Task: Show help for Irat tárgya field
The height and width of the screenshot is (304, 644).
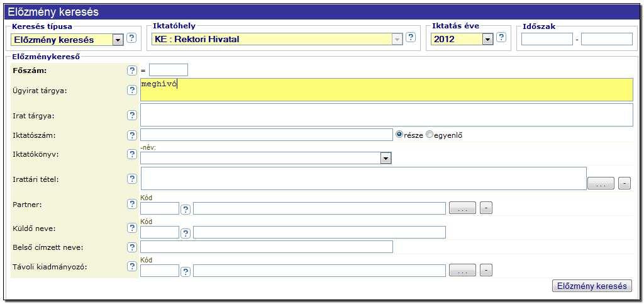Action: coord(132,115)
